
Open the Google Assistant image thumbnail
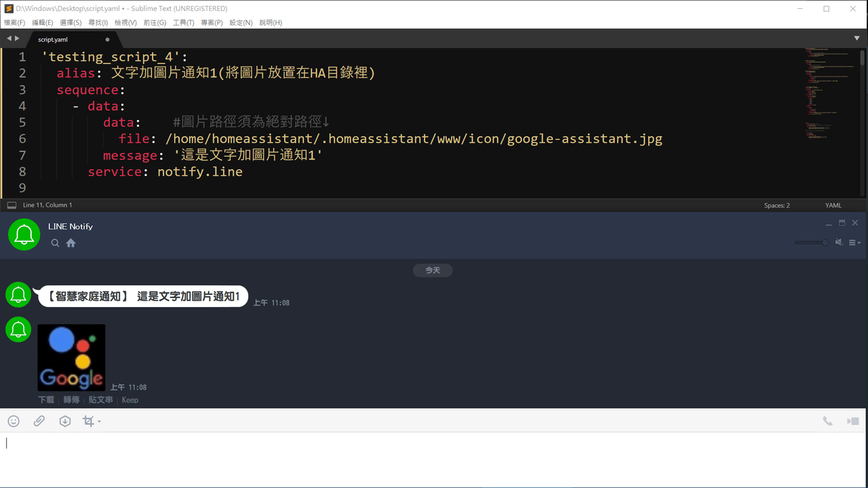(71, 357)
